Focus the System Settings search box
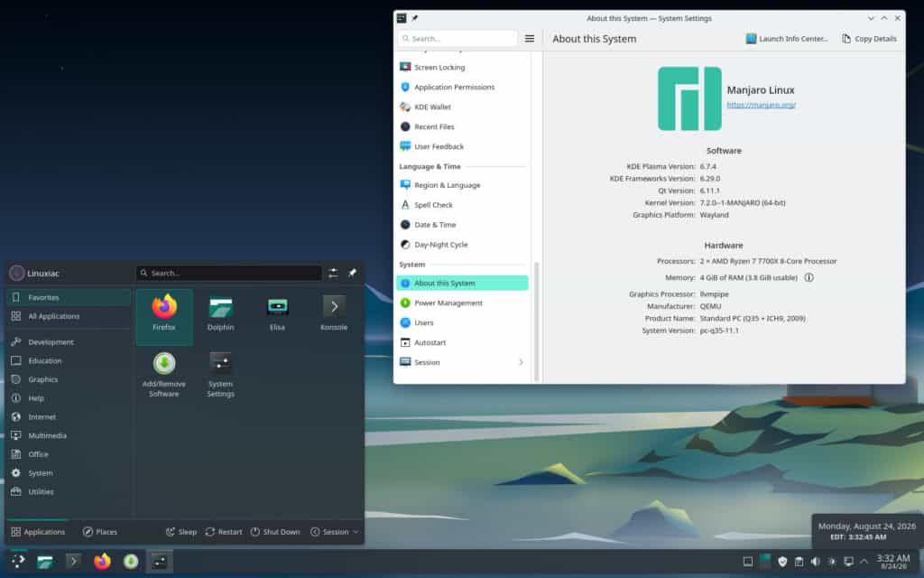The width and height of the screenshot is (924, 578). pos(457,38)
